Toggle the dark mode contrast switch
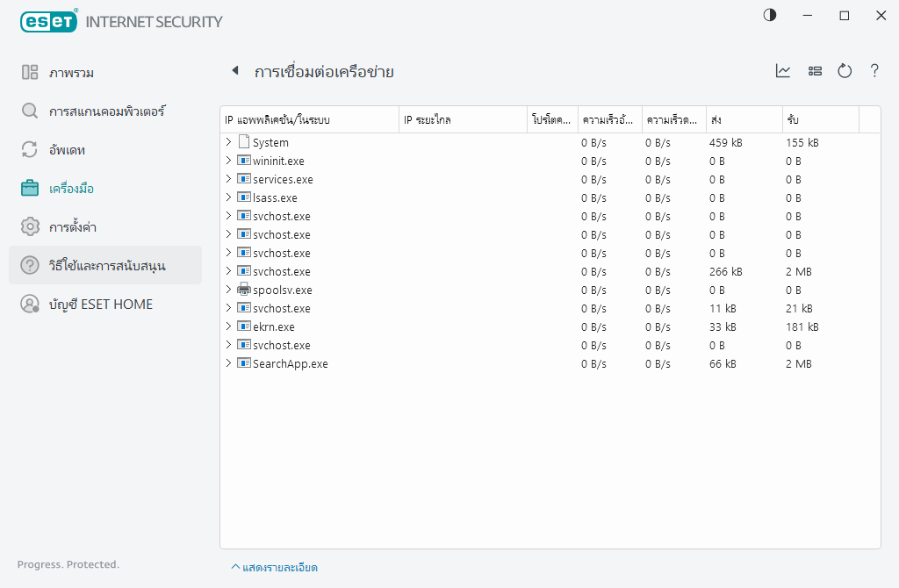 tap(769, 15)
